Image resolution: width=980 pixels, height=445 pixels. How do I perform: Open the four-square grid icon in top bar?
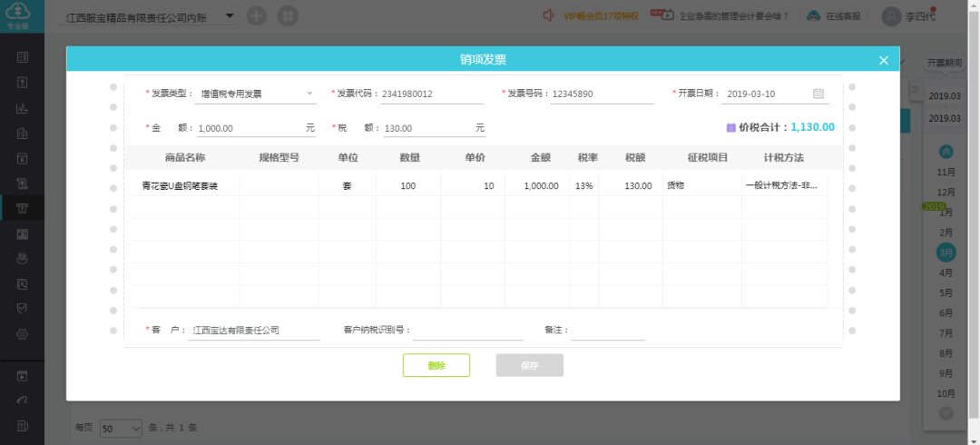click(288, 16)
